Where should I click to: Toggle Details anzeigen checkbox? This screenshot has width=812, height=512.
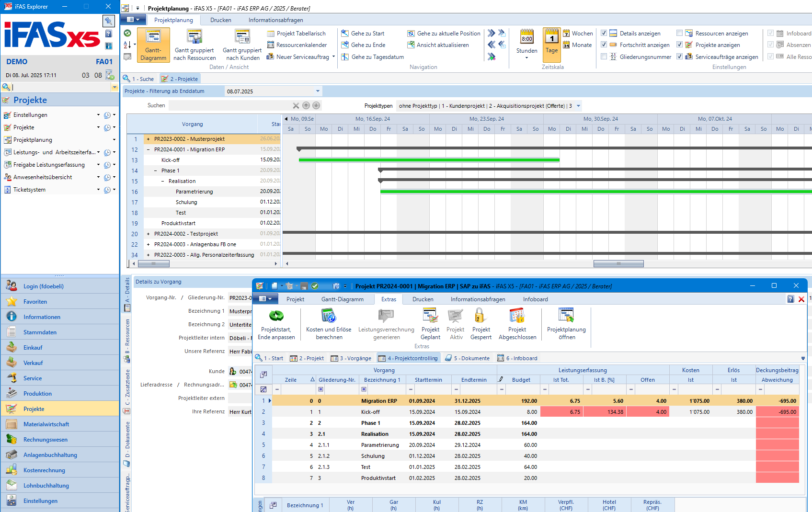[x=604, y=33]
